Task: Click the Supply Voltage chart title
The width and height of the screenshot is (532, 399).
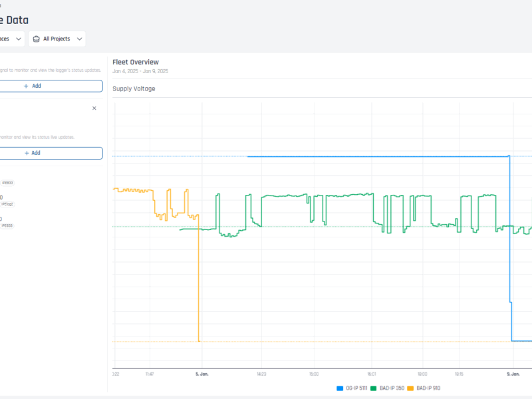Action: (x=134, y=88)
